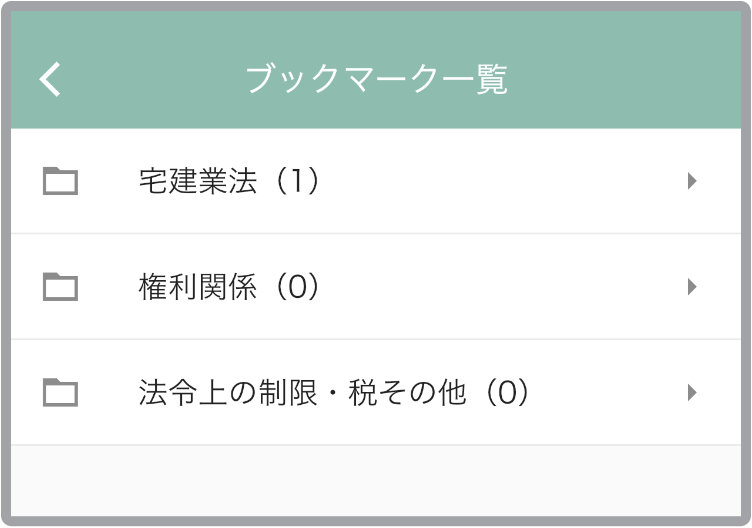752x528 pixels.
Task: Expand 権利関係 with its right arrow
Action: (692, 287)
